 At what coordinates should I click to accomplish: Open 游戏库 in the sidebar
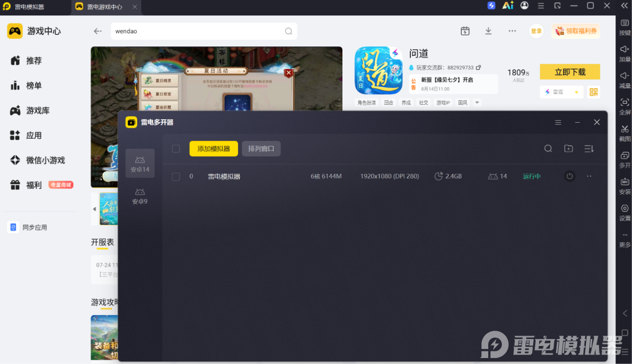(37, 111)
